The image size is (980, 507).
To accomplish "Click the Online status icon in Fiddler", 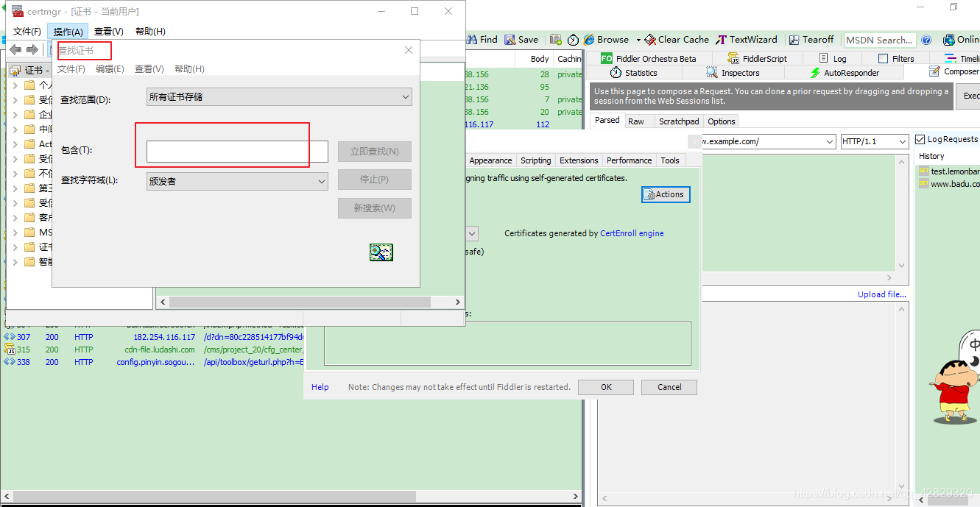I will (x=948, y=40).
